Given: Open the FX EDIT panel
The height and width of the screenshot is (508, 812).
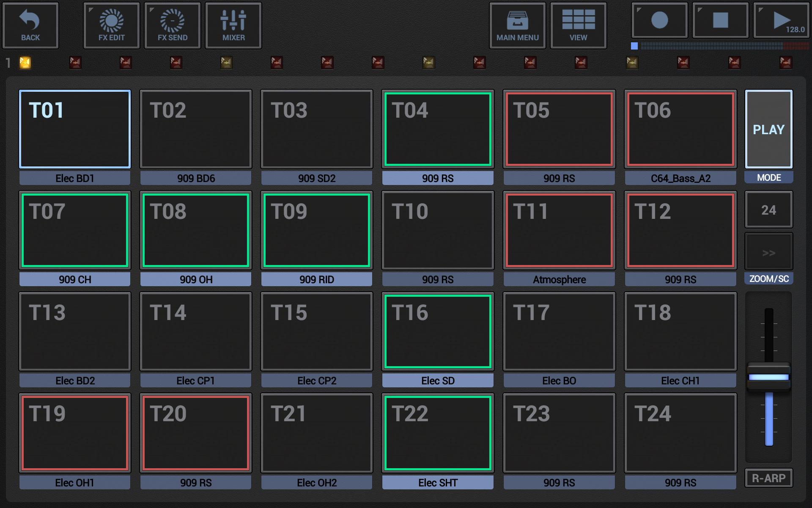Looking at the screenshot, I should click(x=111, y=25).
